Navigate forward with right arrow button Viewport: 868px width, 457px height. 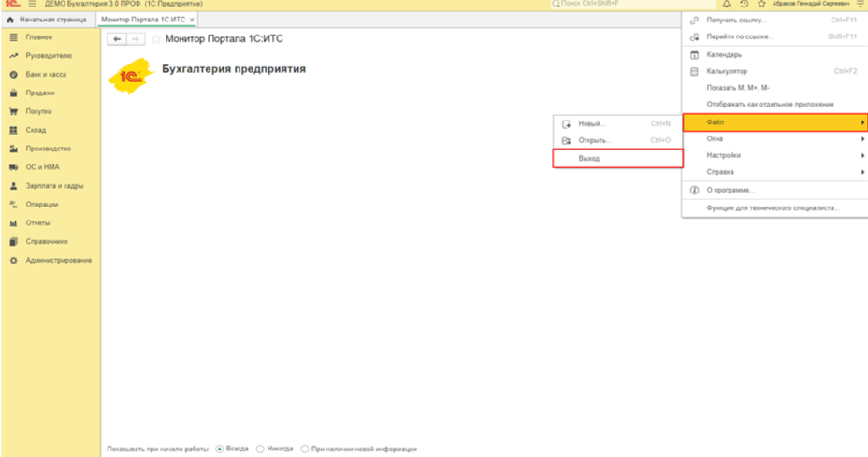(x=136, y=39)
